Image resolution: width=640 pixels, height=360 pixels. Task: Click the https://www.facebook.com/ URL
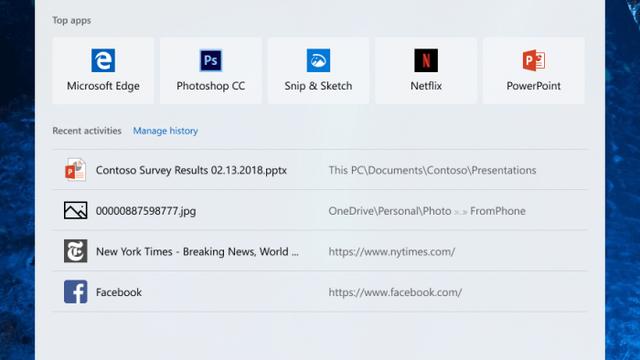pos(395,292)
